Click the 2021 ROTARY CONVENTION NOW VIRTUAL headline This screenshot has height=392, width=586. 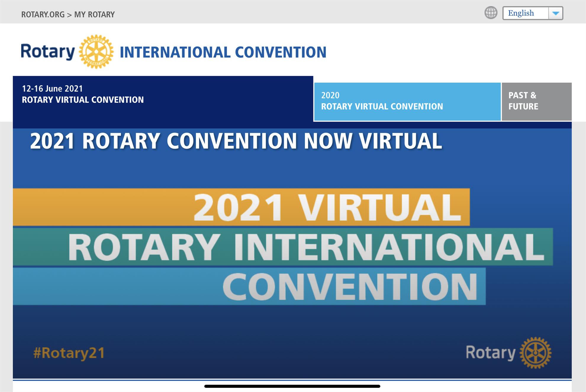point(236,141)
